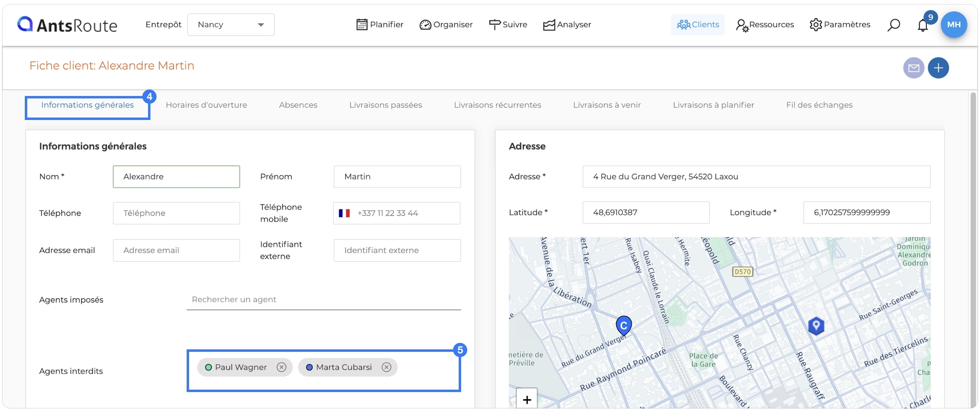
Task: Click the D570 road label on map
Action: point(743,272)
